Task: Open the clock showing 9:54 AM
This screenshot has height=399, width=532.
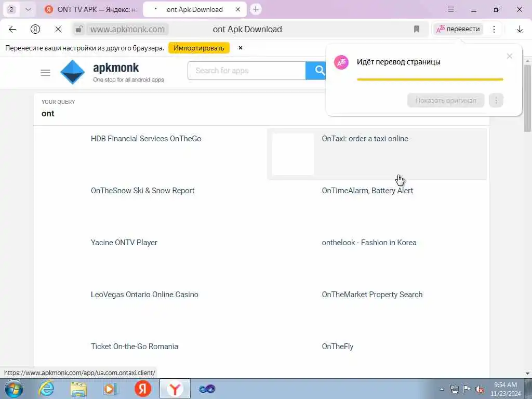Action: (505, 389)
